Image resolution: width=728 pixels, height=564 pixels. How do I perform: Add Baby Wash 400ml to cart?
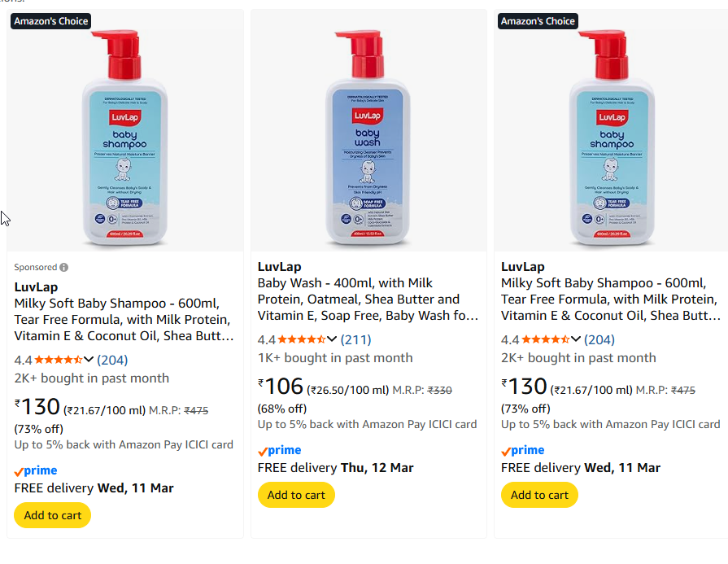coord(296,495)
